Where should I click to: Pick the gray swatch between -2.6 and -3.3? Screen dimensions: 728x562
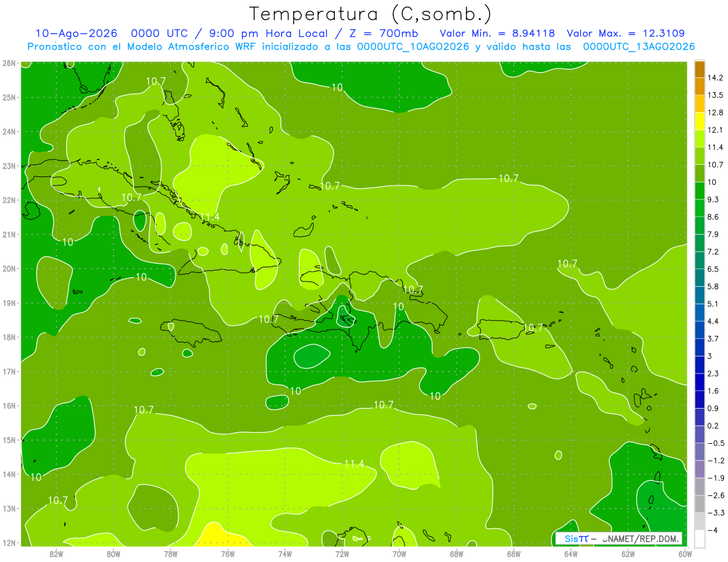699,504
